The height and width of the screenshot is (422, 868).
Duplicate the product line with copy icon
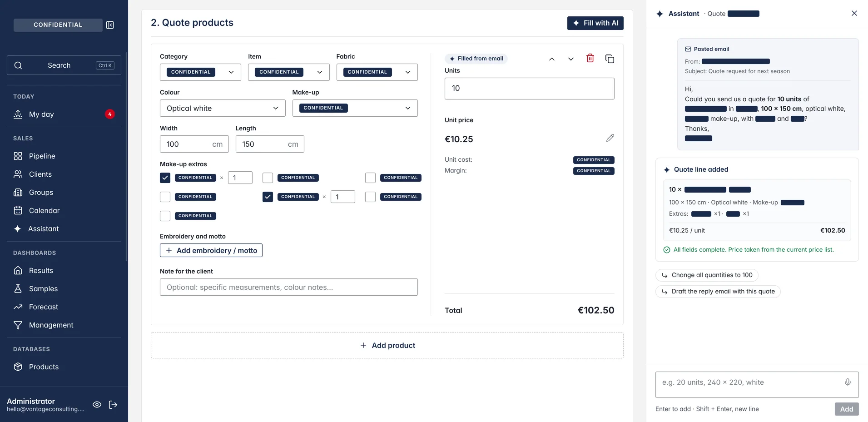tap(610, 59)
